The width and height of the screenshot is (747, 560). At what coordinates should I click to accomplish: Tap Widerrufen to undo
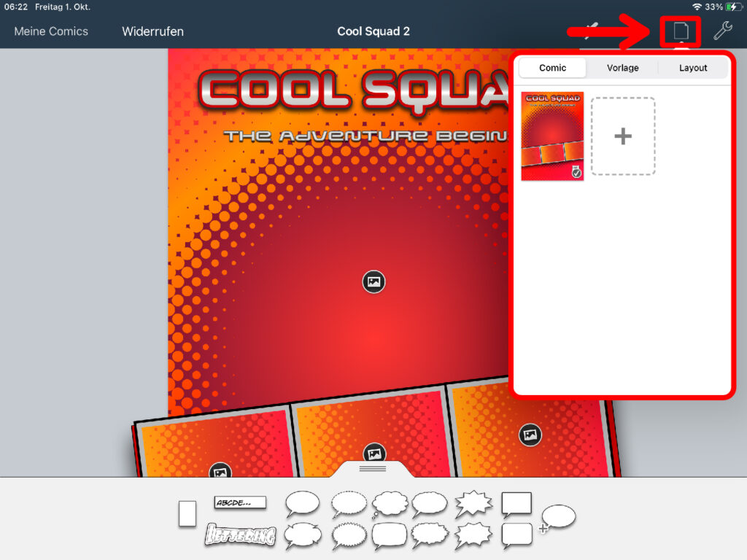[x=152, y=31]
